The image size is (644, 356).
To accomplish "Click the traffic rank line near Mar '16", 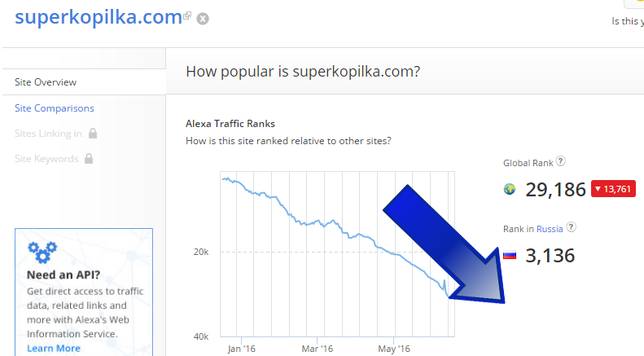I will click(x=317, y=222).
